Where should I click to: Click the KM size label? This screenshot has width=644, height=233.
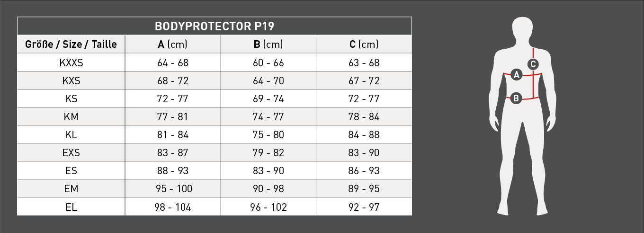point(71,117)
